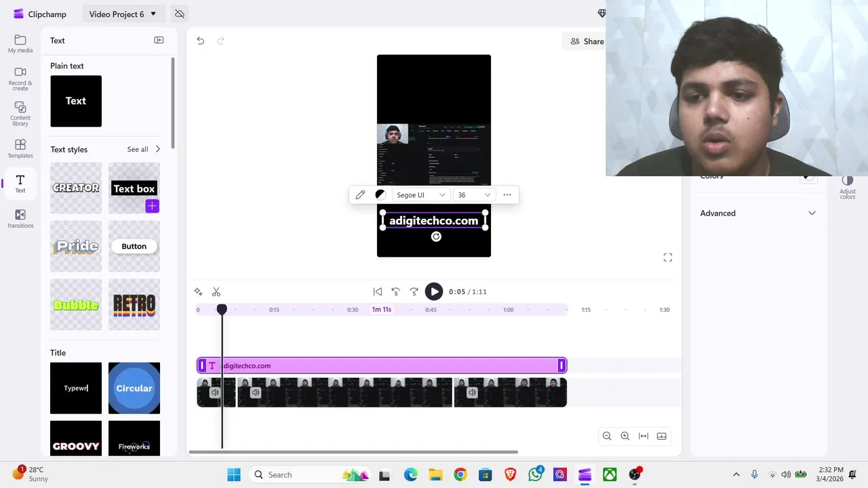Collapse the Text panel icon

click(x=159, y=41)
